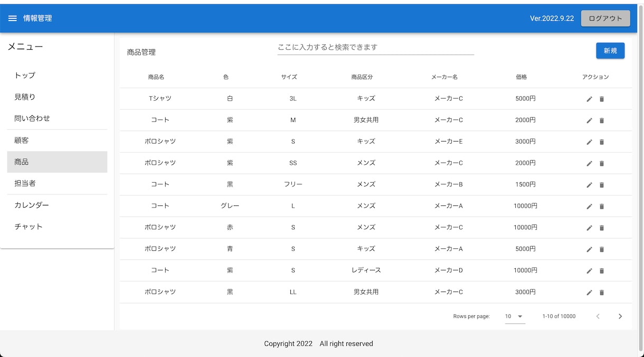Delete the コート グレー L row
The width and height of the screenshot is (644, 357).
click(602, 206)
